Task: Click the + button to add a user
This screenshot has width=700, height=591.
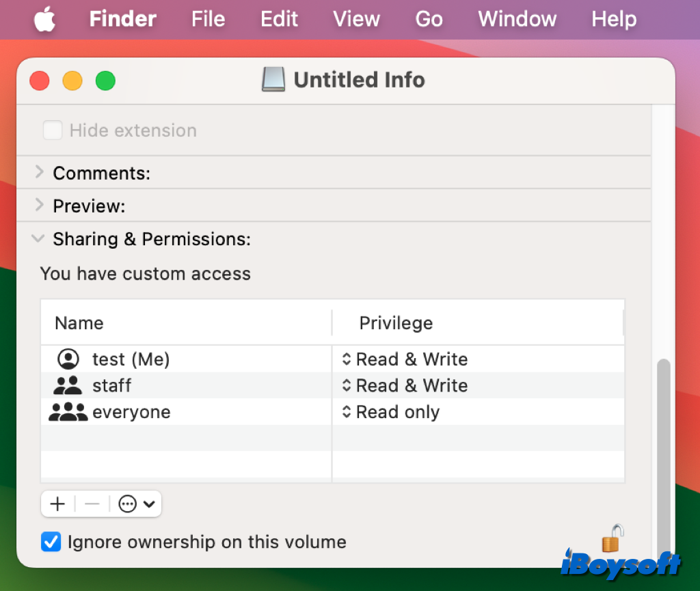Action: [57, 504]
